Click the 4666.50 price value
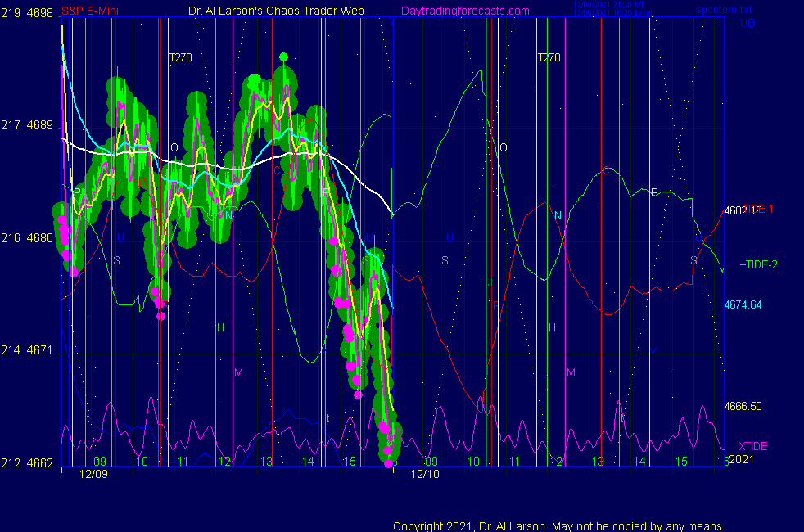This screenshot has height=532, width=804. [743, 407]
